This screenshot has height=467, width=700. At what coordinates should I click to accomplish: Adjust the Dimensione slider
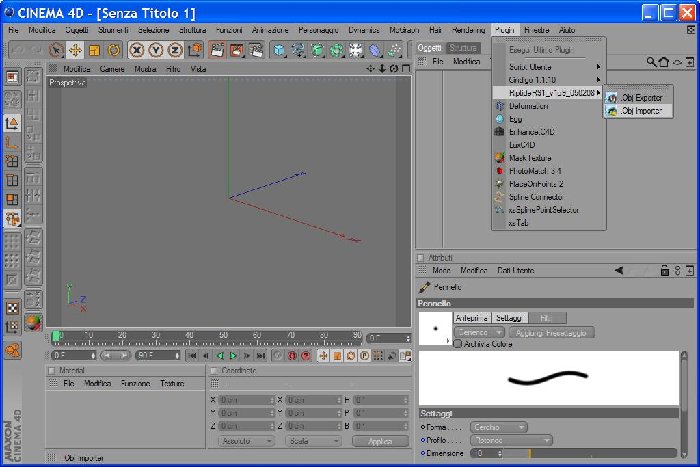pyautogui.click(x=591, y=453)
